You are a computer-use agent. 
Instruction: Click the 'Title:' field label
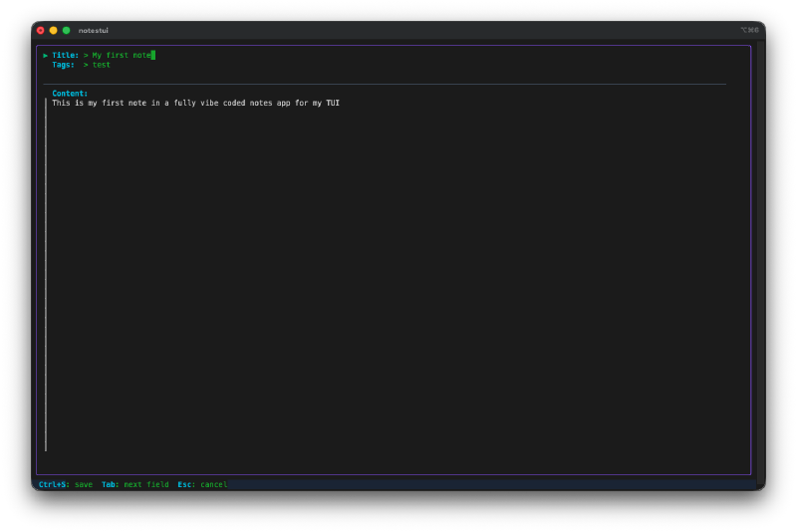(66, 55)
